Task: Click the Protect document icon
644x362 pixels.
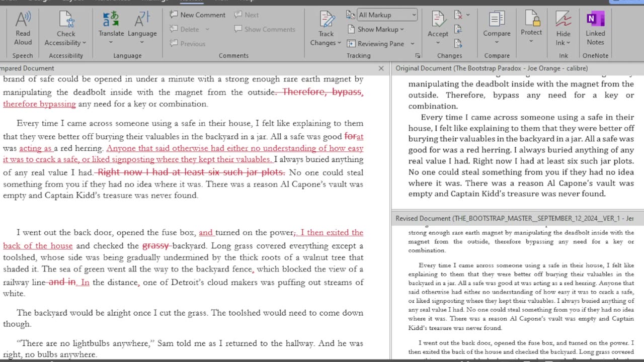Action: 531,19
